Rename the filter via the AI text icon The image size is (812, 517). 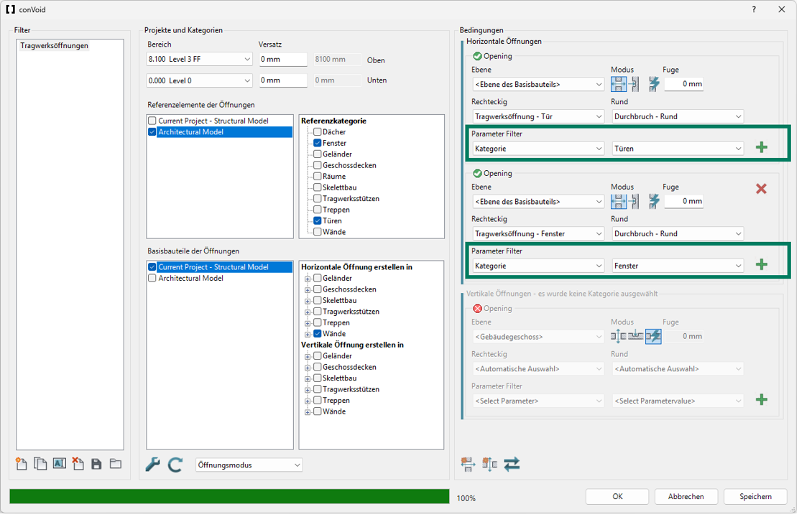[x=59, y=463]
